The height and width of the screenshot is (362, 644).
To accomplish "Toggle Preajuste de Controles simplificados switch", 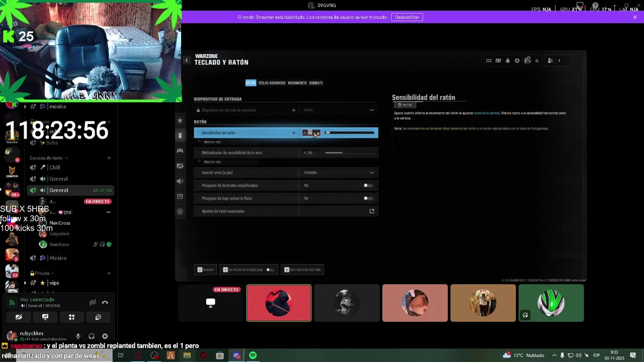I will (368, 186).
